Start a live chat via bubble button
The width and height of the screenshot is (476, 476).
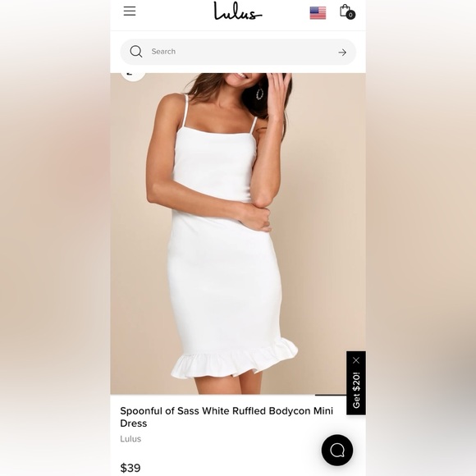pos(337,451)
